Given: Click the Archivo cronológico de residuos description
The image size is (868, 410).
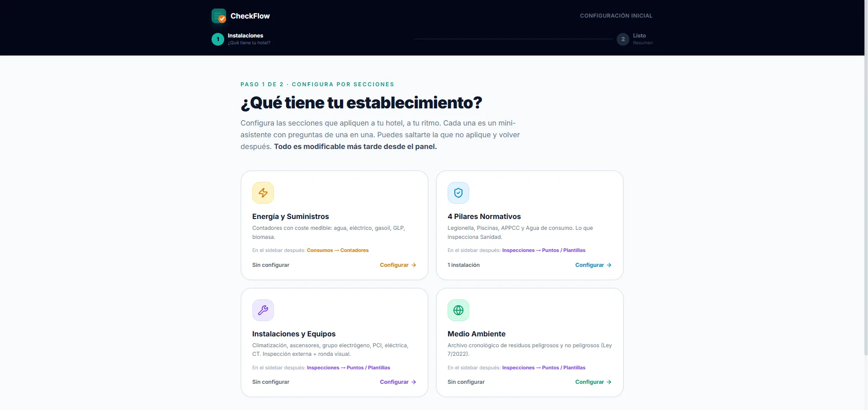Looking at the screenshot, I should [529, 349].
